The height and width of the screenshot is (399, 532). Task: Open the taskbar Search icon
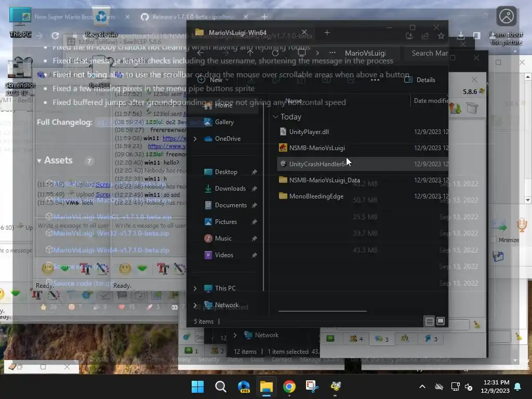pyautogui.click(x=220, y=387)
